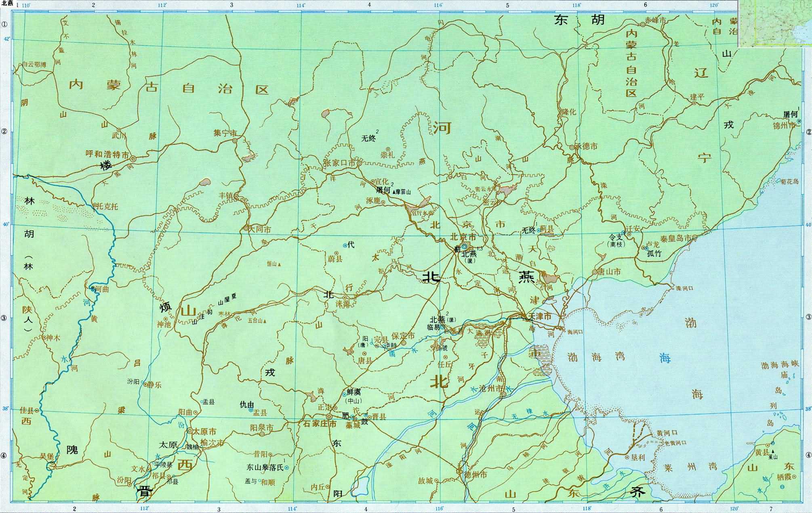Open the overview minimap in top-right corner
Image resolution: width=812 pixels, height=513 pixels.
(x=775, y=23)
